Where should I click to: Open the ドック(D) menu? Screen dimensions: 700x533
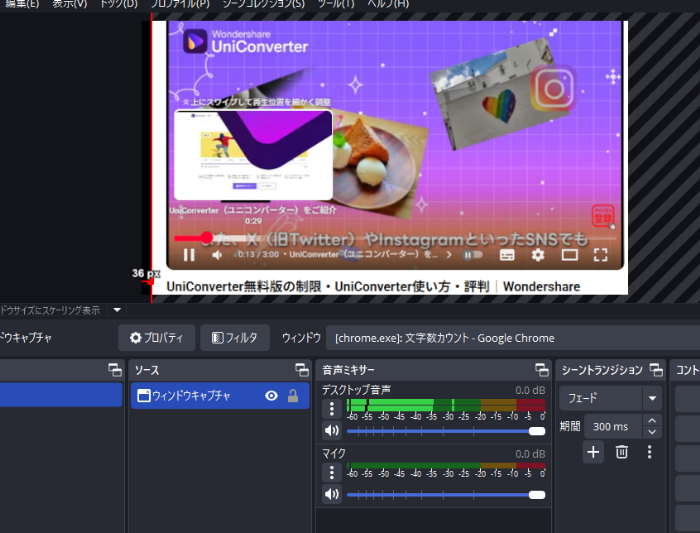click(x=119, y=4)
